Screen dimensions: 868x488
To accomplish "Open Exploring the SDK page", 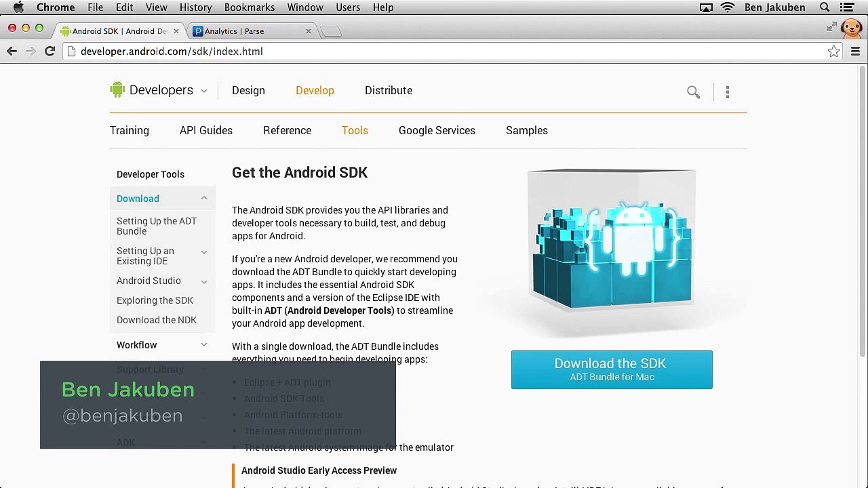I will (x=155, y=300).
